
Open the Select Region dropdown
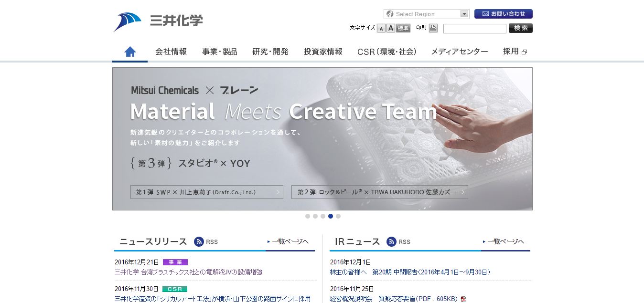426,14
